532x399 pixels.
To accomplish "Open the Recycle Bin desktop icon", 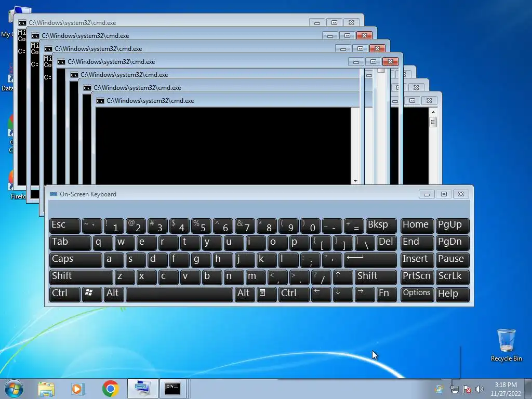I will pos(506,345).
